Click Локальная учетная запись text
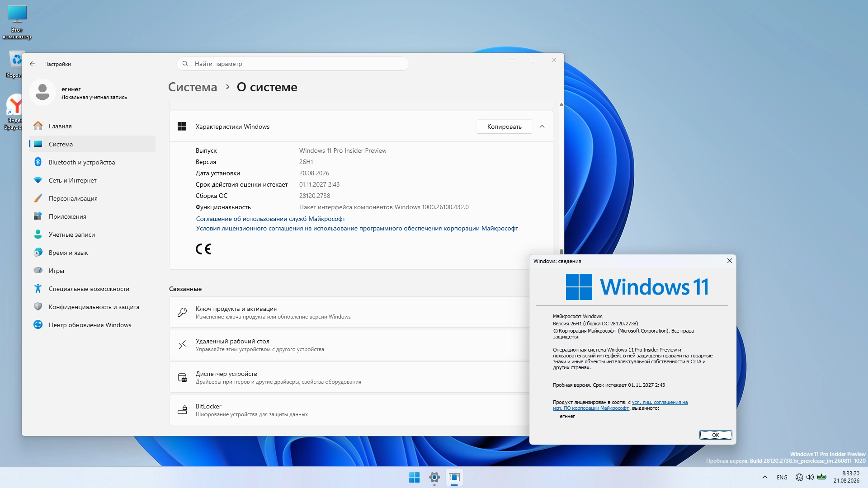The image size is (868, 488). [94, 97]
